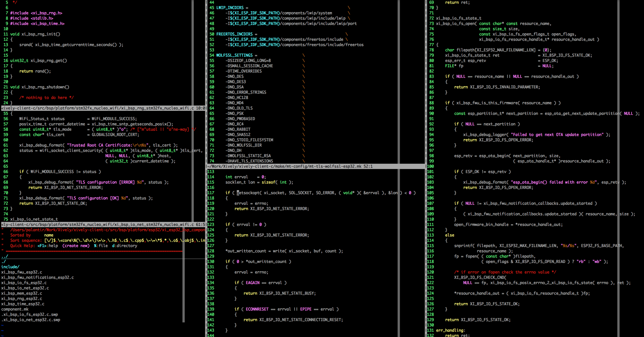Open the include/ directory in netrw

10,267
